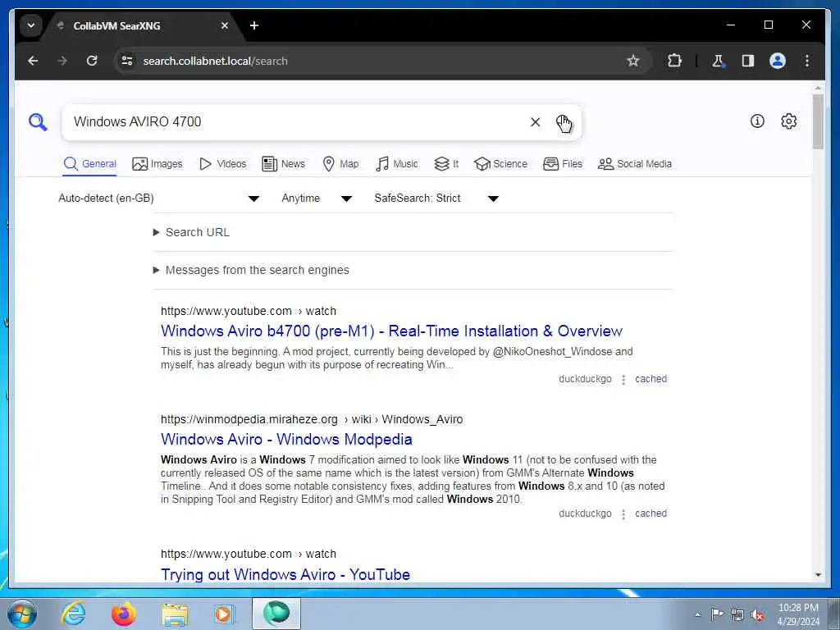Screen dimensions: 840x630
Task: Click the winmodpedia.miraheze.org URL text
Action: pyautogui.click(x=249, y=419)
